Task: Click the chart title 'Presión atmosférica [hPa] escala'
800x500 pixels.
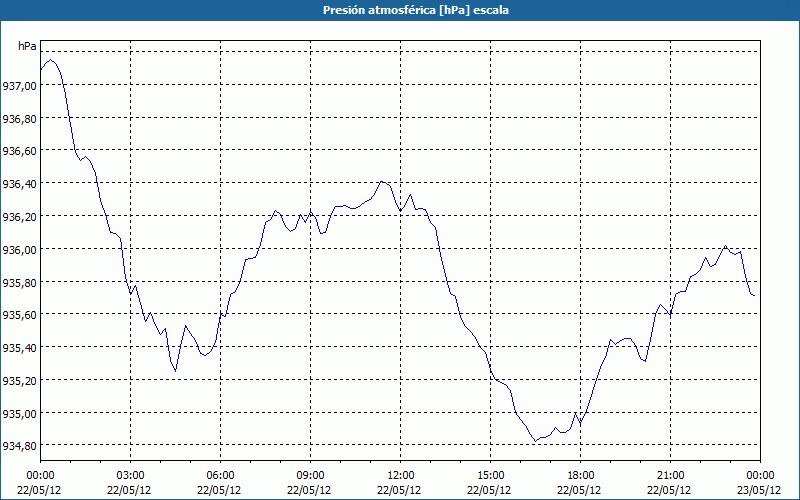Action: [x=416, y=10]
